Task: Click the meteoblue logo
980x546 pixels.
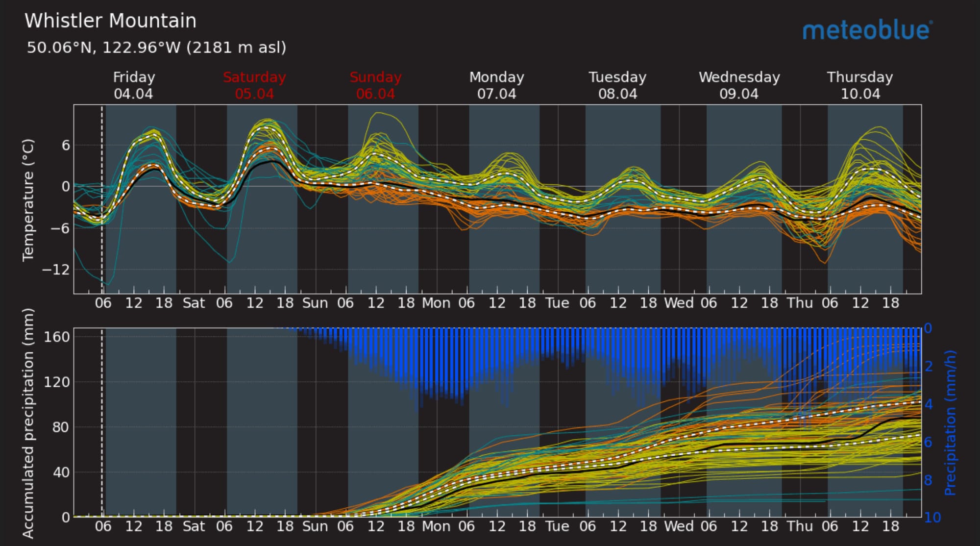Action: click(x=867, y=30)
